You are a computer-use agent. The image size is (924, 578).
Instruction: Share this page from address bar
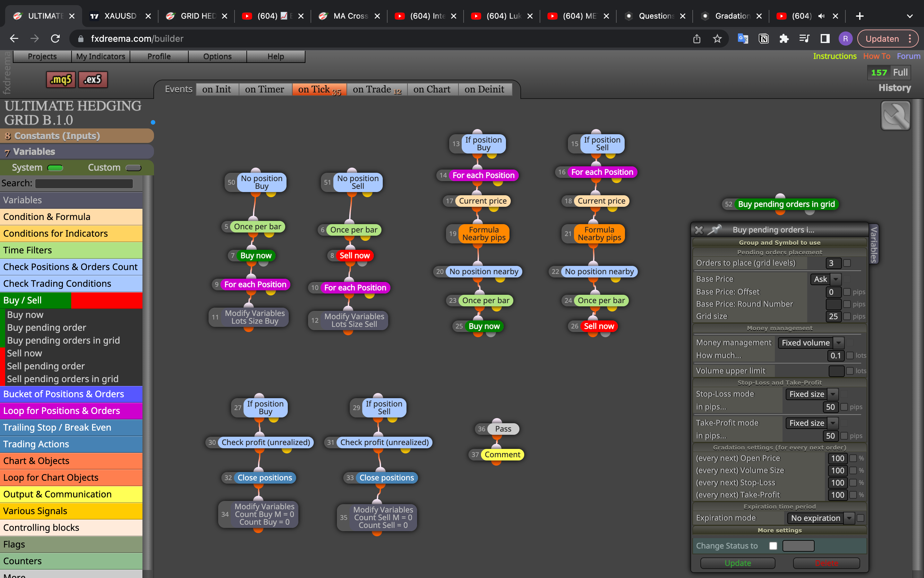click(x=697, y=39)
